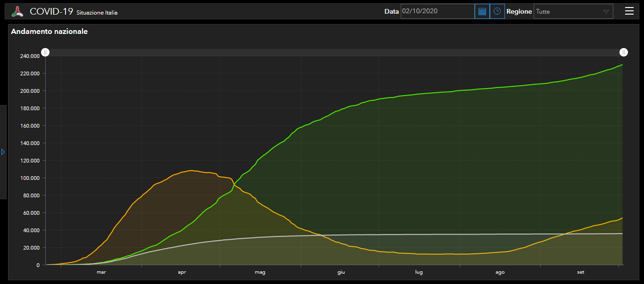Click the date field showing 02/10/2020
644x284 pixels.
tap(437, 11)
